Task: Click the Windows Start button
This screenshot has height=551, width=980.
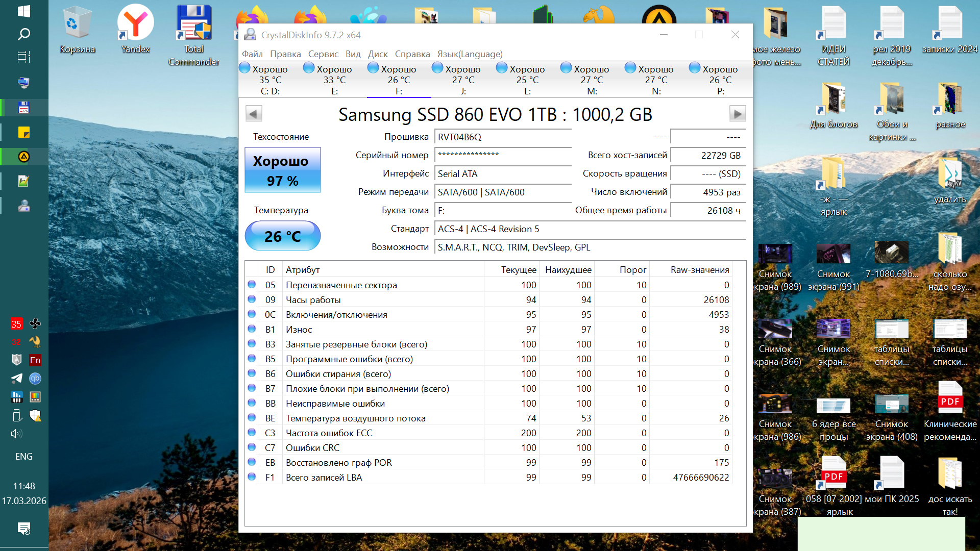Action: coord(24,11)
